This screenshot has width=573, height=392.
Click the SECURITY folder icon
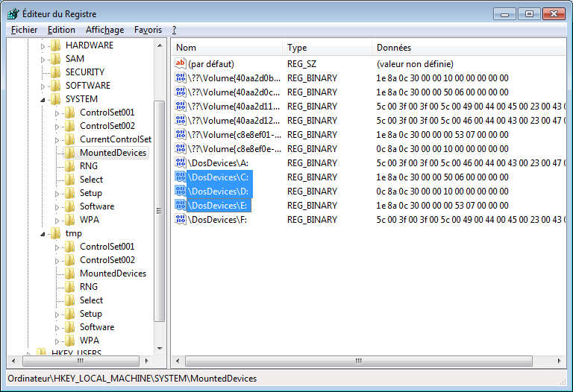click(55, 72)
